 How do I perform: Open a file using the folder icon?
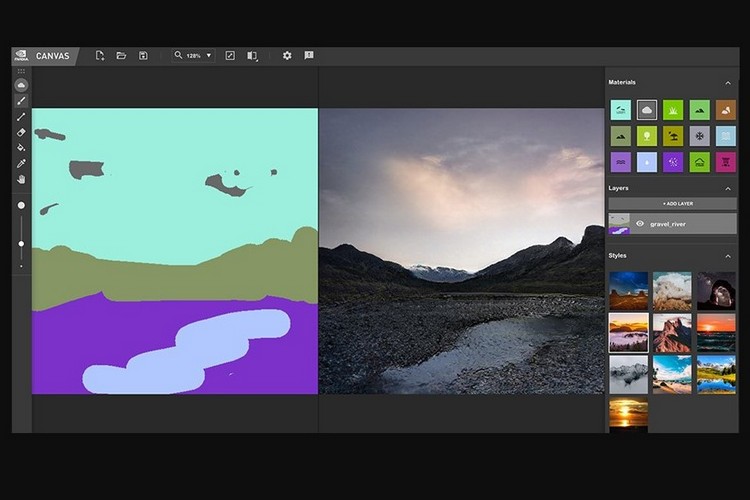121,56
